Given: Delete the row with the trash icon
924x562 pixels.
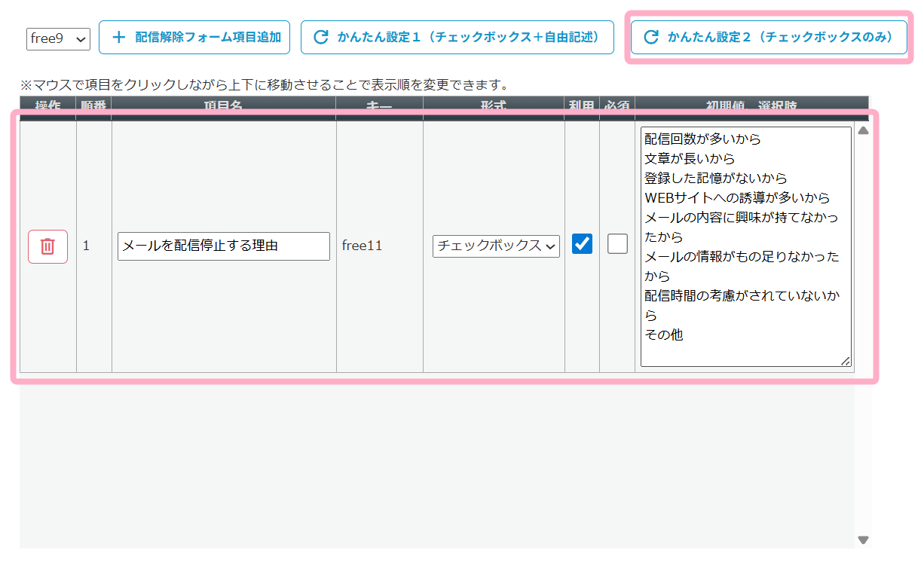Looking at the screenshot, I should [x=47, y=246].
